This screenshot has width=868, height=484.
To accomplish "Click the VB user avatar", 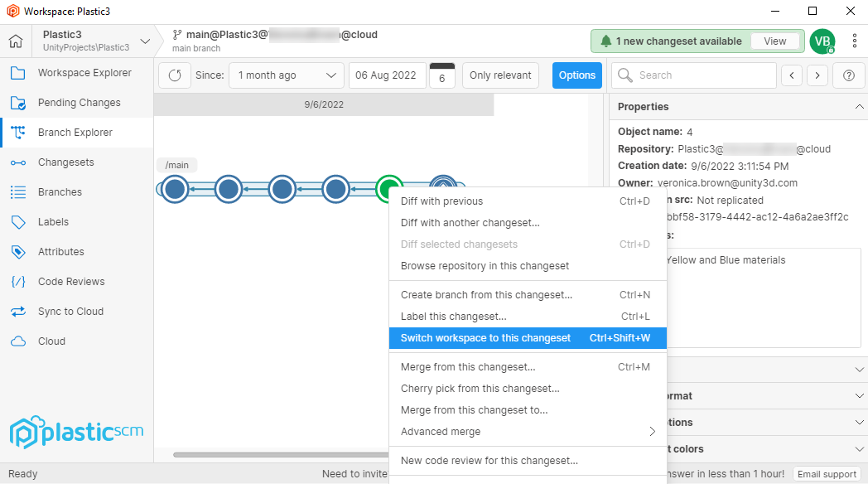I will [822, 41].
